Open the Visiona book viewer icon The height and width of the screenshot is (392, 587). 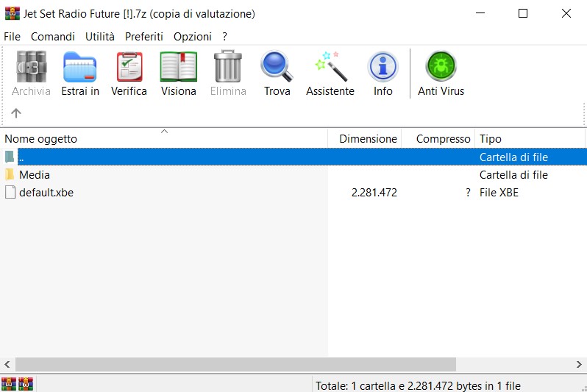[179, 67]
